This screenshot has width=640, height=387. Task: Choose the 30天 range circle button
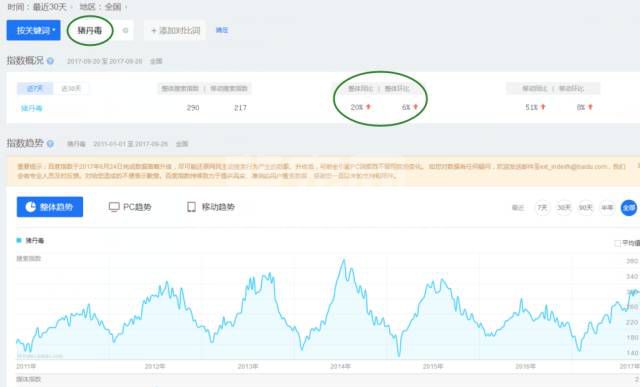(x=564, y=208)
